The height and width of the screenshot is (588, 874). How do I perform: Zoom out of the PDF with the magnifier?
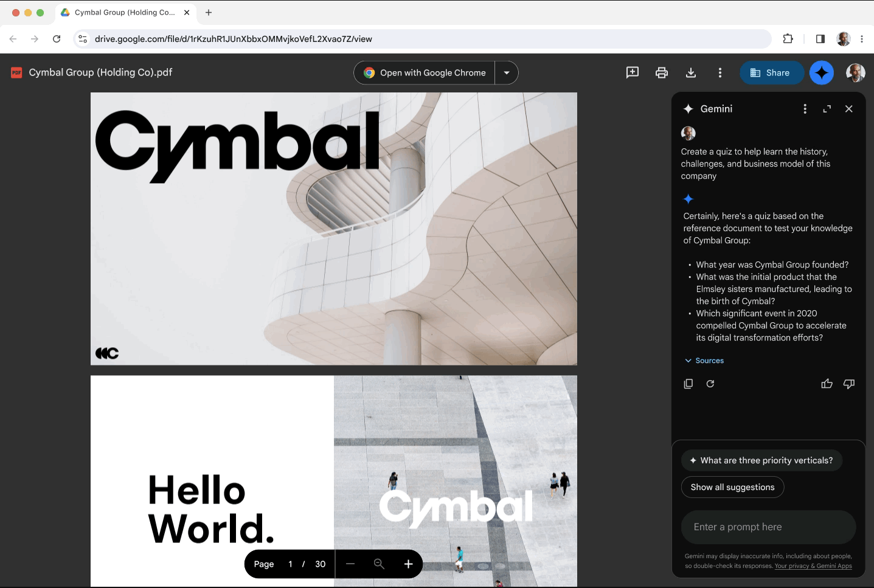[x=379, y=564]
